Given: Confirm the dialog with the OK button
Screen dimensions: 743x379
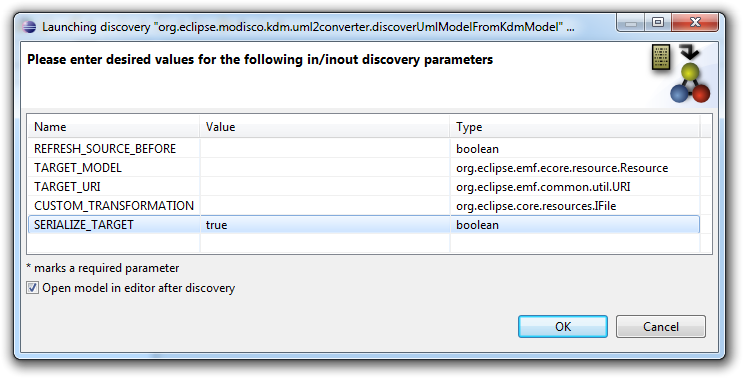Looking at the screenshot, I should tap(562, 326).
